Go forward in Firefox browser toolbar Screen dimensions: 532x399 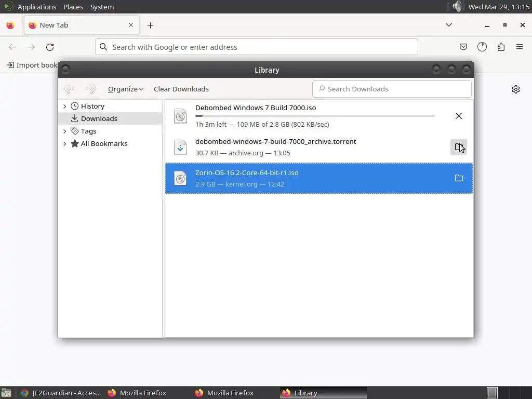pos(31,47)
